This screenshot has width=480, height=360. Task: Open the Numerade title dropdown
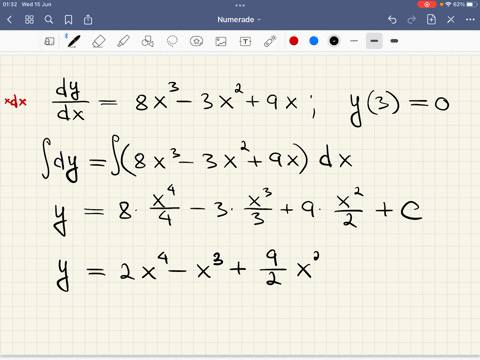click(239, 20)
